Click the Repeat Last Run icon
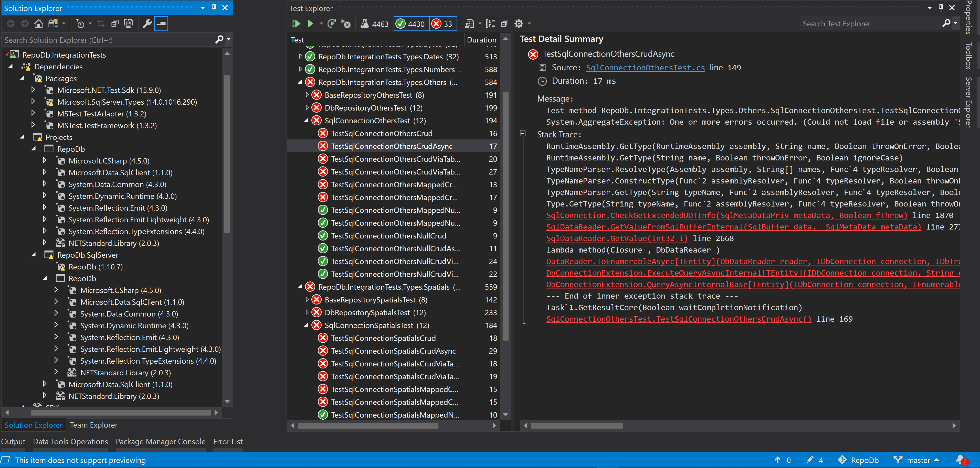Viewport: 980px width, 468px height. tap(331, 24)
